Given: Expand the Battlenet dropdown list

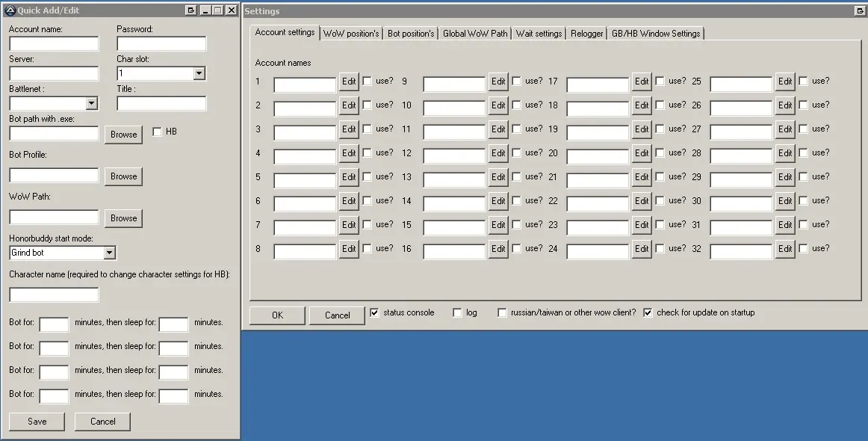Looking at the screenshot, I should [92, 104].
